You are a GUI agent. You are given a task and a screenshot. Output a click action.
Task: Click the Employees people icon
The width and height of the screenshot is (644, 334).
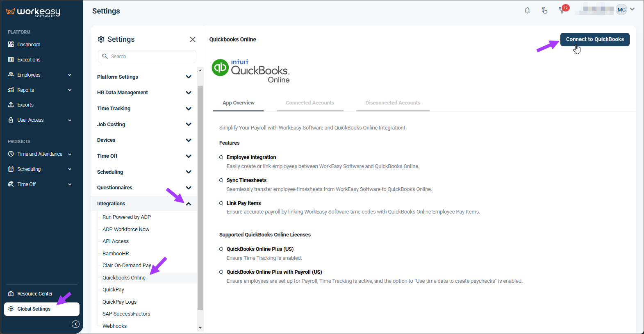(x=11, y=75)
